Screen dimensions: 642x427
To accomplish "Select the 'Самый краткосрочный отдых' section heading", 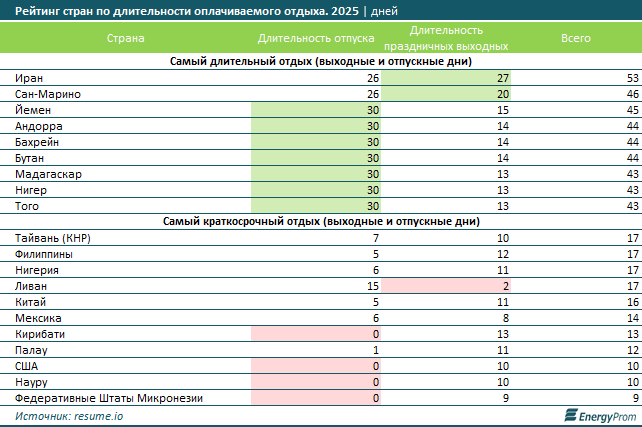I will point(320,221).
